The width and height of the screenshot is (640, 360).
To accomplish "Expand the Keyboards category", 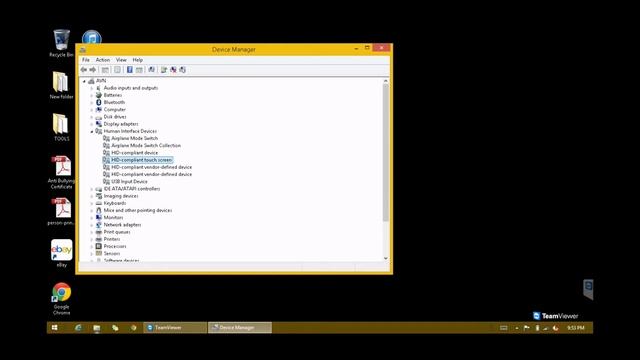I will coord(92,203).
